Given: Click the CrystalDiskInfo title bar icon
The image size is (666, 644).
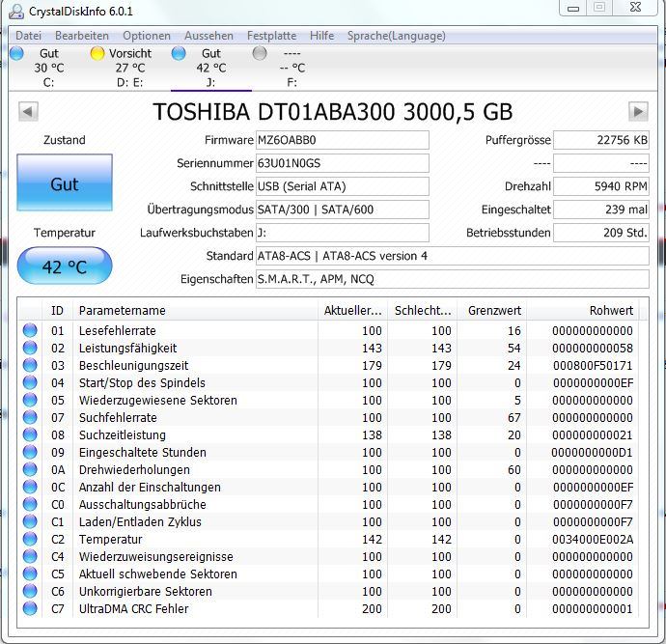Looking at the screenshot, I should pos(16,11).
